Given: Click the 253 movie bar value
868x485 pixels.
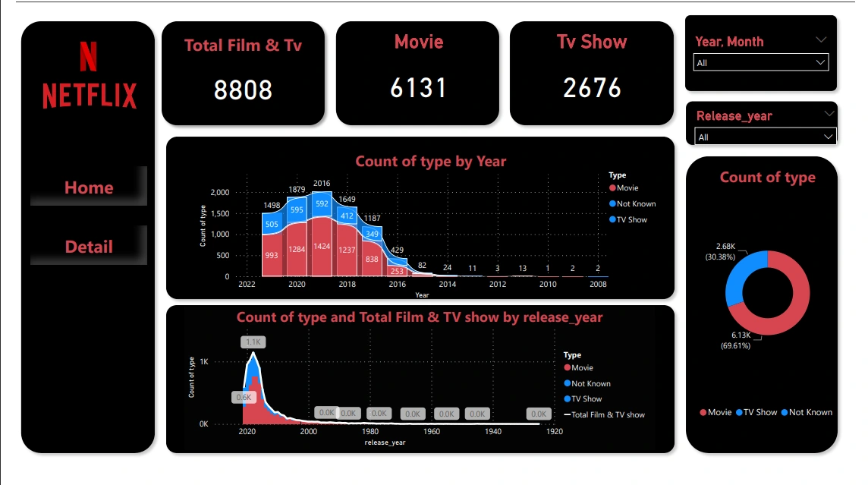Looking at the screenshot, I should pos(397,271).
